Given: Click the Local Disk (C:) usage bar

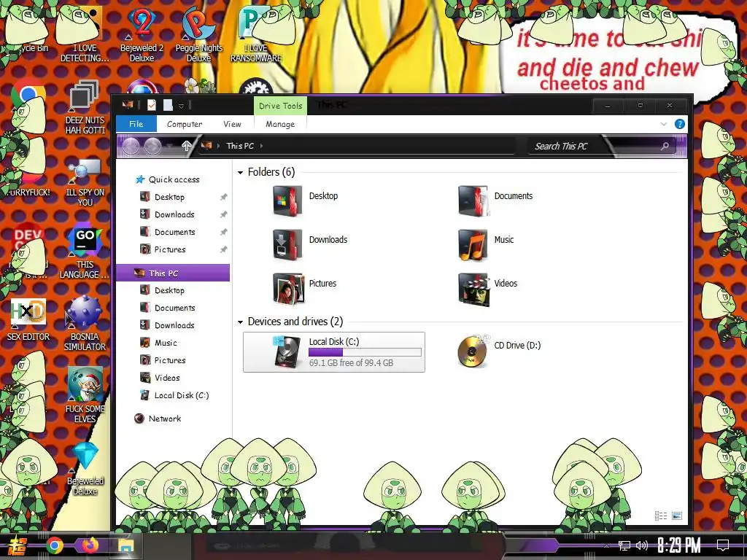Looking at the screenshot, I should point(365,352).
